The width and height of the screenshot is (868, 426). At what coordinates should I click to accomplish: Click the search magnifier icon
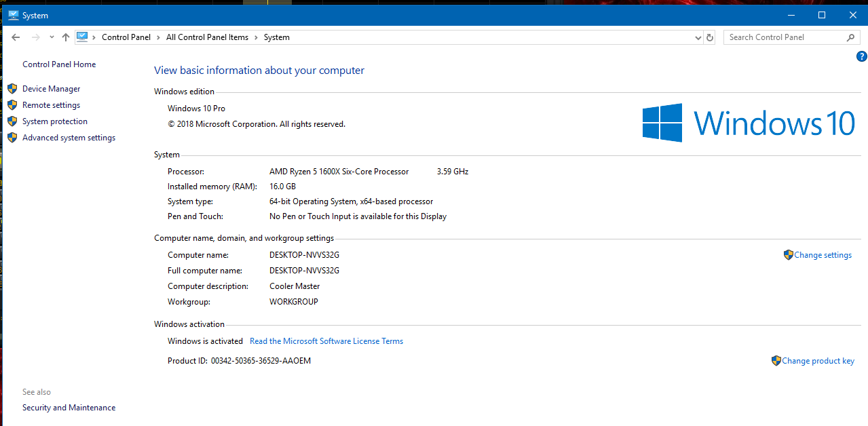pos(851,37)
